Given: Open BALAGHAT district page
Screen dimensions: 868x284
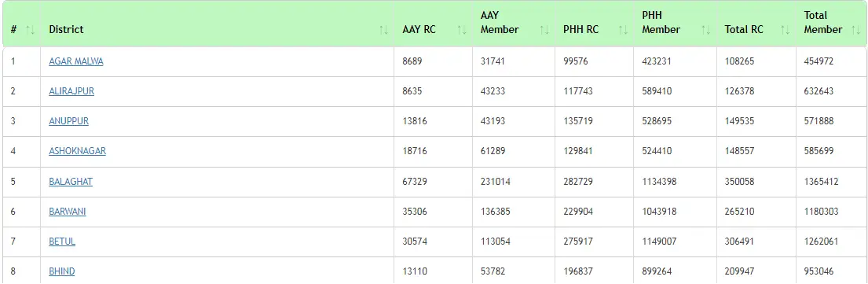Looking at the screenshot, I should pos(71,182).
